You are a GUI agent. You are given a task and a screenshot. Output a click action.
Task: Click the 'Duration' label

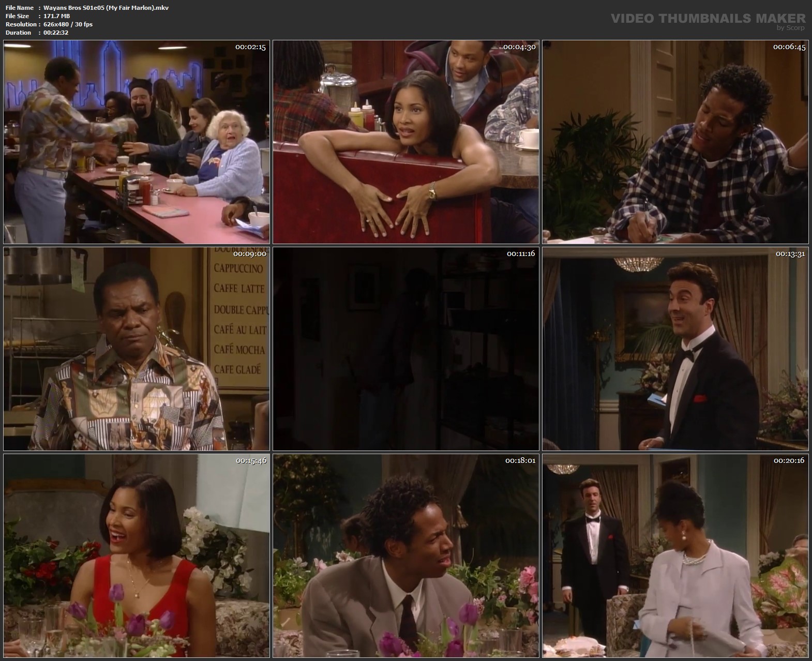[x=18, y=33]
